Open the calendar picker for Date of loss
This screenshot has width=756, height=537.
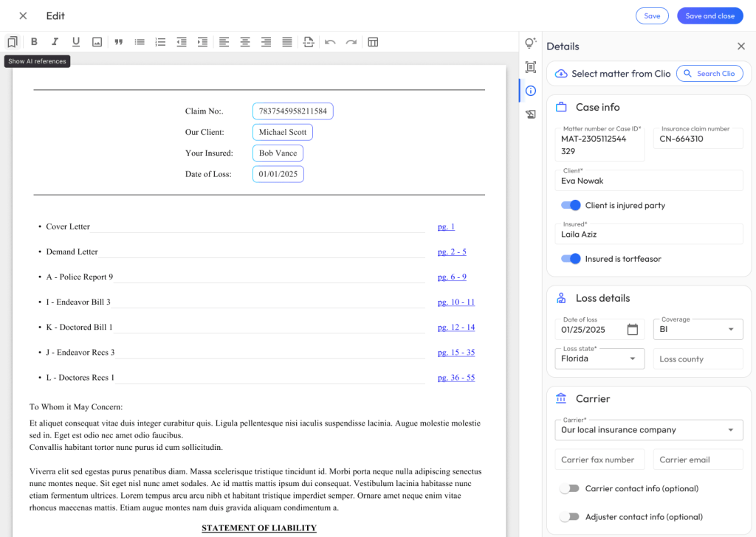[632, 330]
